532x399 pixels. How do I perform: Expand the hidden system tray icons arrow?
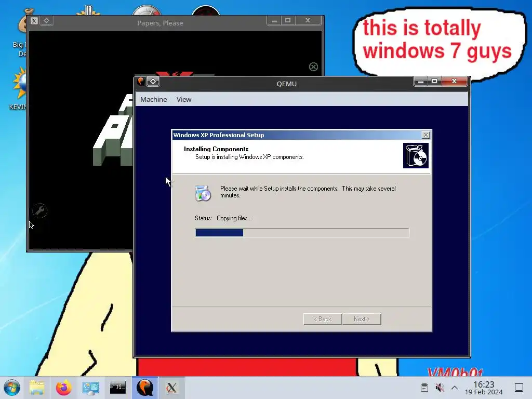(x=455, y=388)
